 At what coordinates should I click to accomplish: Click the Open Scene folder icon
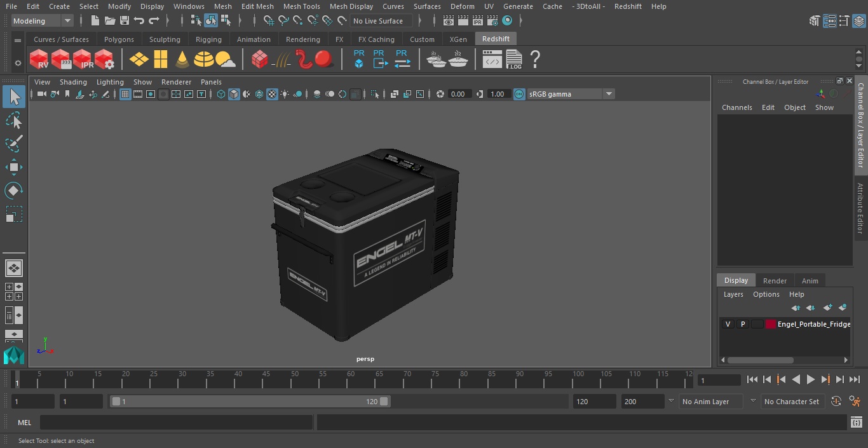pos(109,21)
